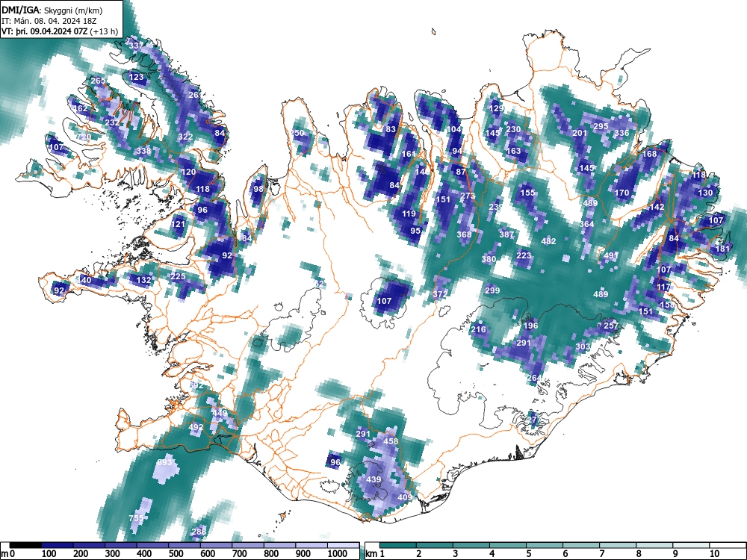Screen dimensions: 747x560
Task: Click the 130 visibility value
Action: 706,193
